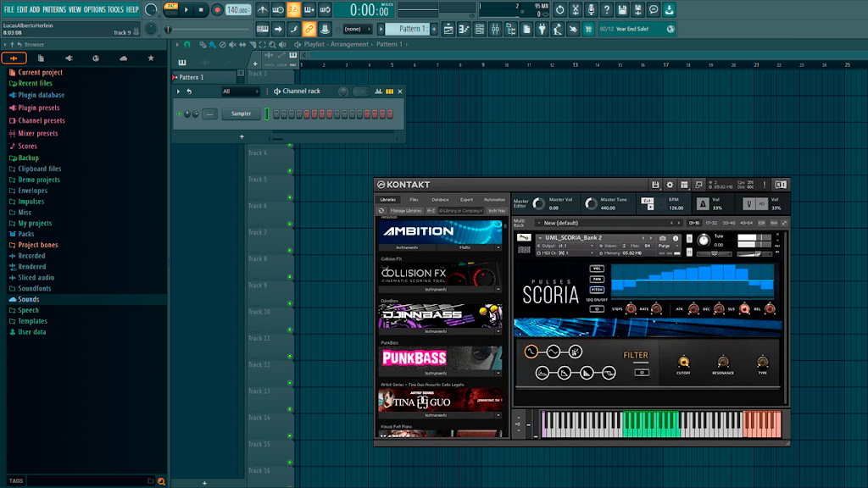The height and width of the screenshot is (488, 868).
Task: Open the PATTERNS menu
Action: click(x=53, y=9)
